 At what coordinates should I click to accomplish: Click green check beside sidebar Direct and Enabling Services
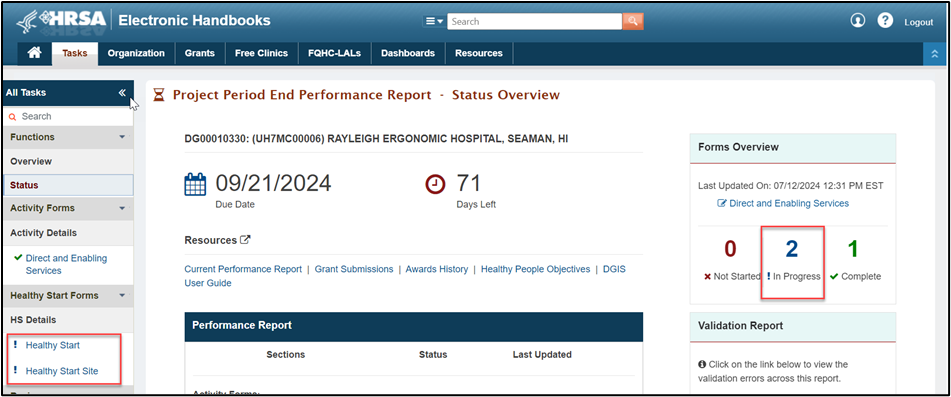tap(18, 258)
